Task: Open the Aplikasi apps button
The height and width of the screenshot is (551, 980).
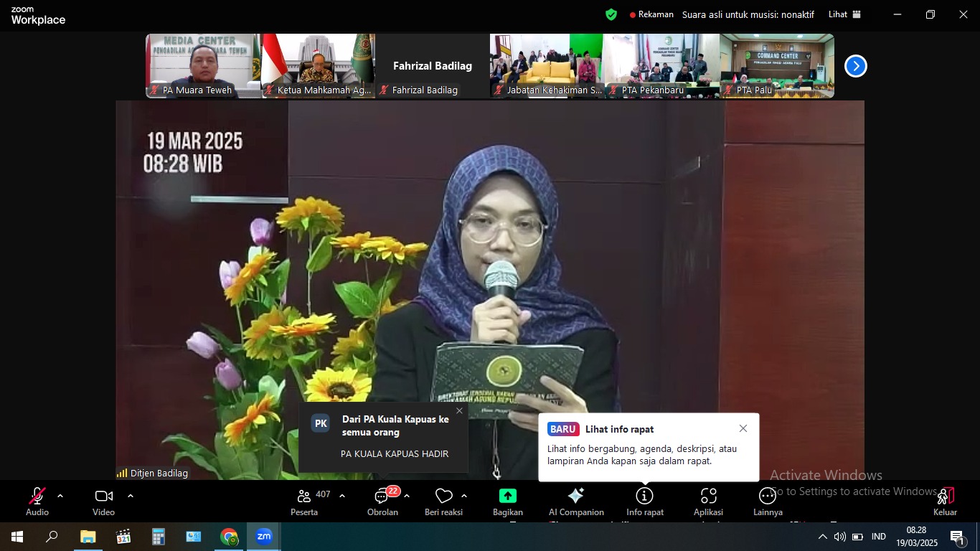Action: [708, 501]
